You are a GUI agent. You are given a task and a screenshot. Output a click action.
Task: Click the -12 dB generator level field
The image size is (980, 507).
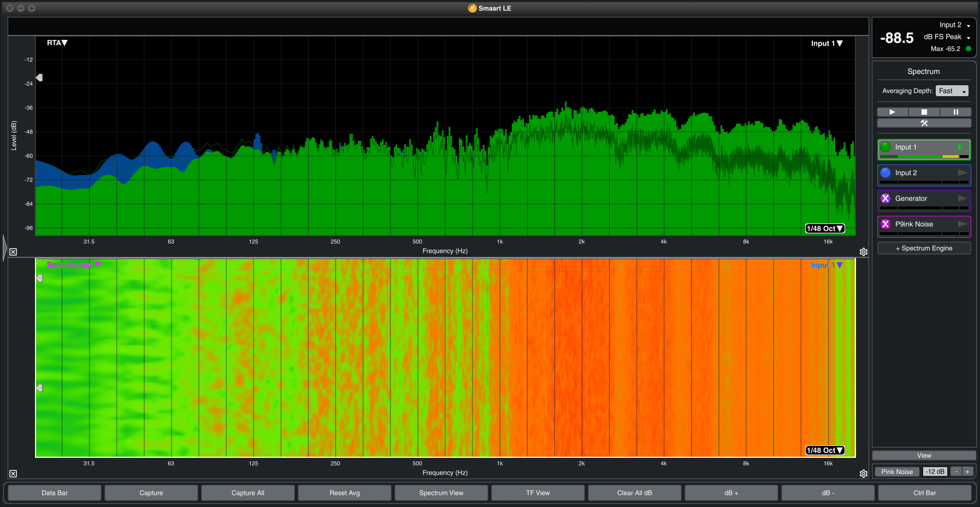(x=935, y=471)
